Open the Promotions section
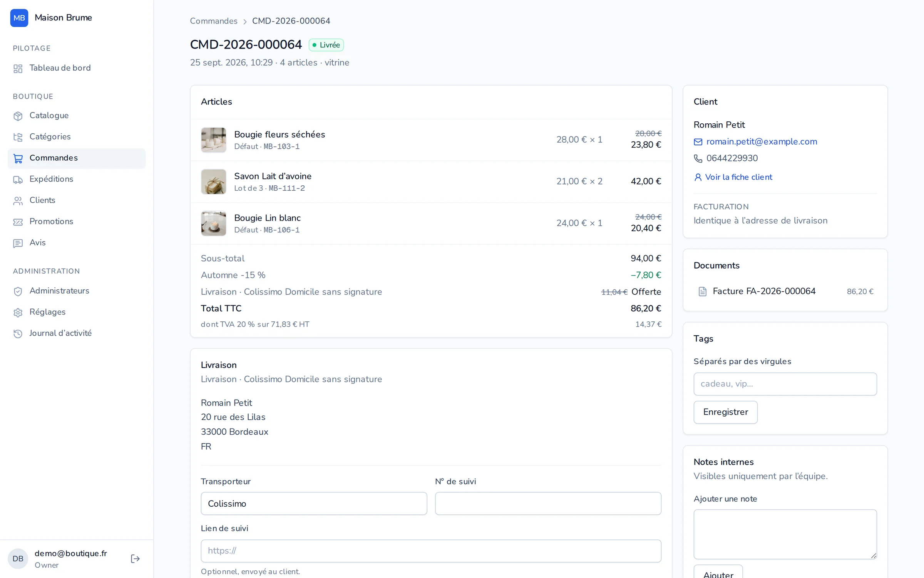This screenshot has width=924, height=578. (x=77, y=222)
